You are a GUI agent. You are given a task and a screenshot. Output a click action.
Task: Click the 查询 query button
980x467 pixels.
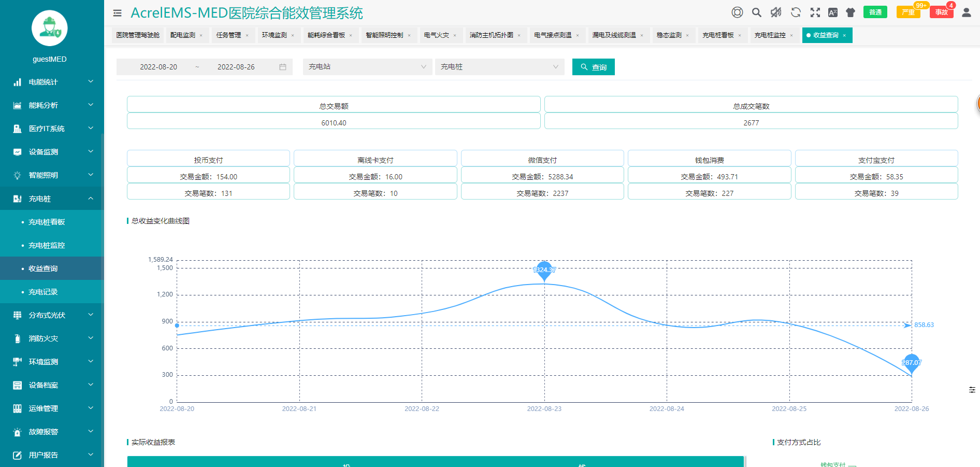[593, 66]
